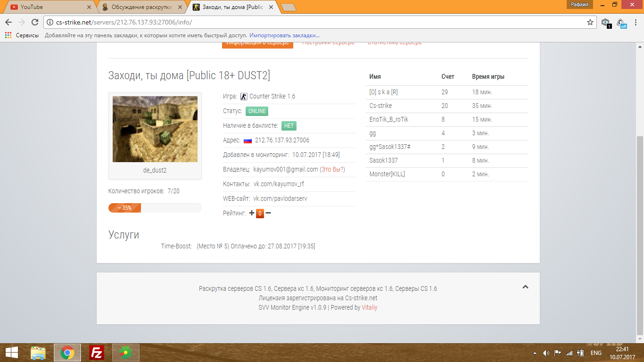Viewport: 644px width, 362px height.
Task: Open the Windows Start menu
Action: coord(11,353)
